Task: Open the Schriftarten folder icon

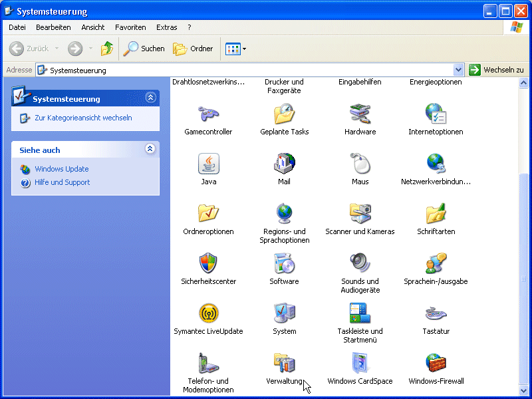Action: (x=436, y=213)
